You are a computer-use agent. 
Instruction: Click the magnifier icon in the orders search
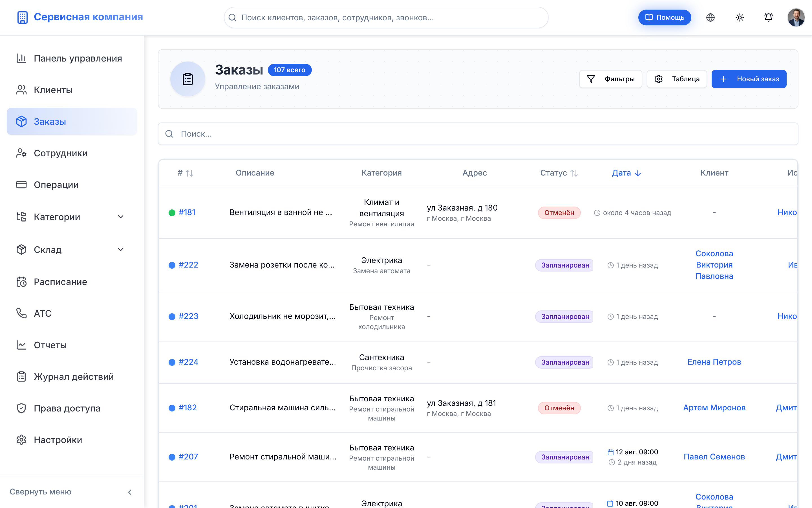(x=169, y=134)
